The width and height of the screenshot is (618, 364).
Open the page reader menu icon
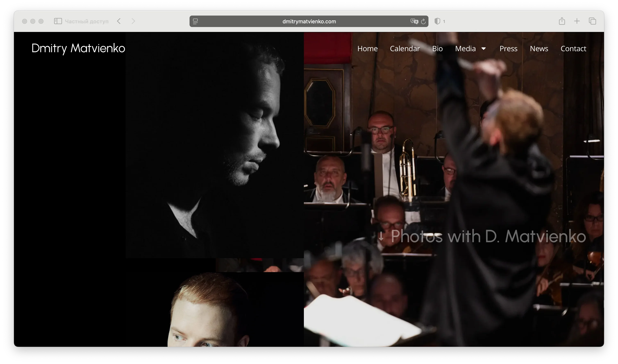195,21
